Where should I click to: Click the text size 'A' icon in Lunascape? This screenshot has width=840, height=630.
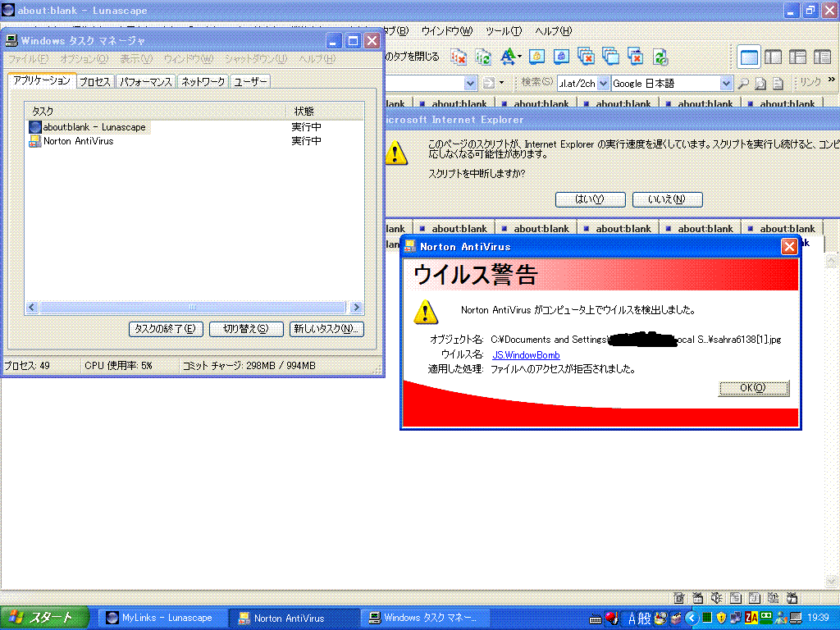coord(509,57)
